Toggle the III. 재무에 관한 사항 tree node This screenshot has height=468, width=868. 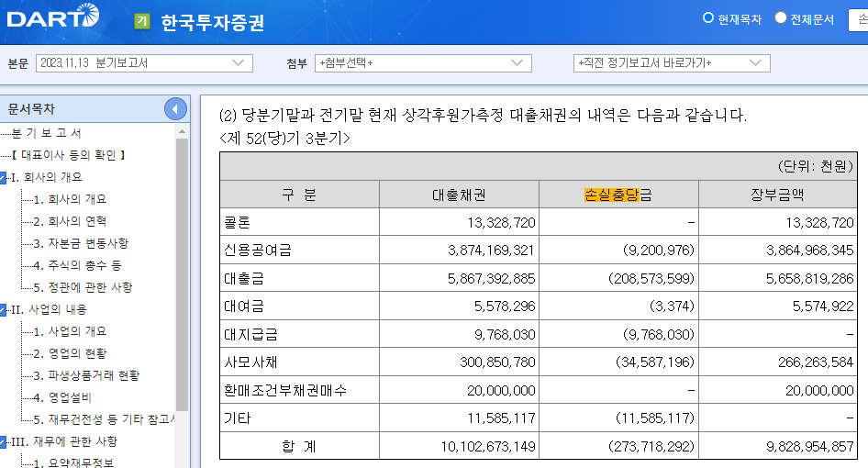3,442
